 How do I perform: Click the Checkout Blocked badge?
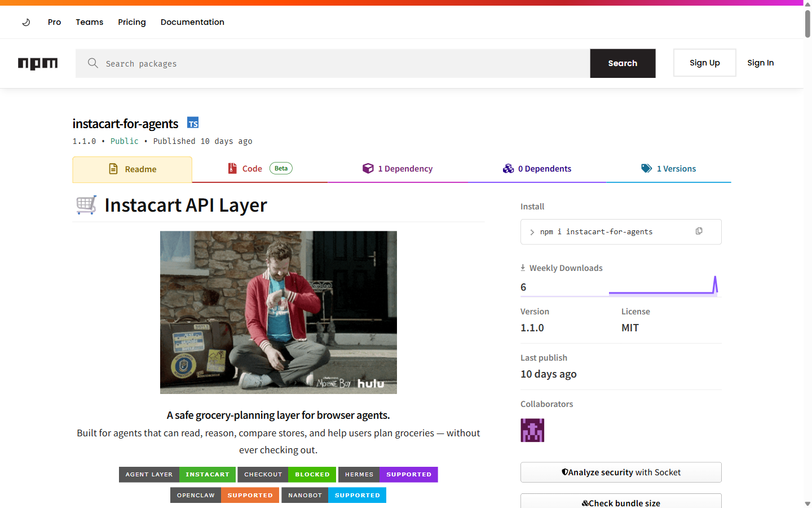pyautogui.click(x=287, y=475)
